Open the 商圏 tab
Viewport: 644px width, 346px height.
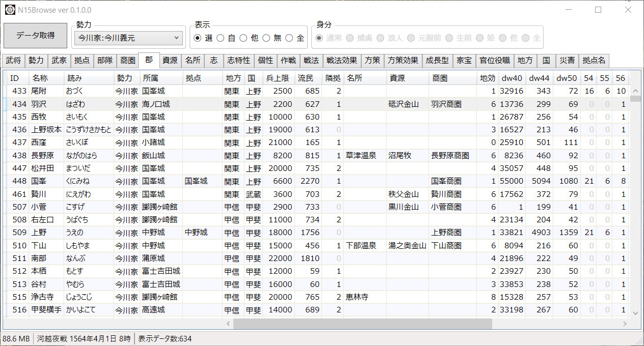[127, 61]
